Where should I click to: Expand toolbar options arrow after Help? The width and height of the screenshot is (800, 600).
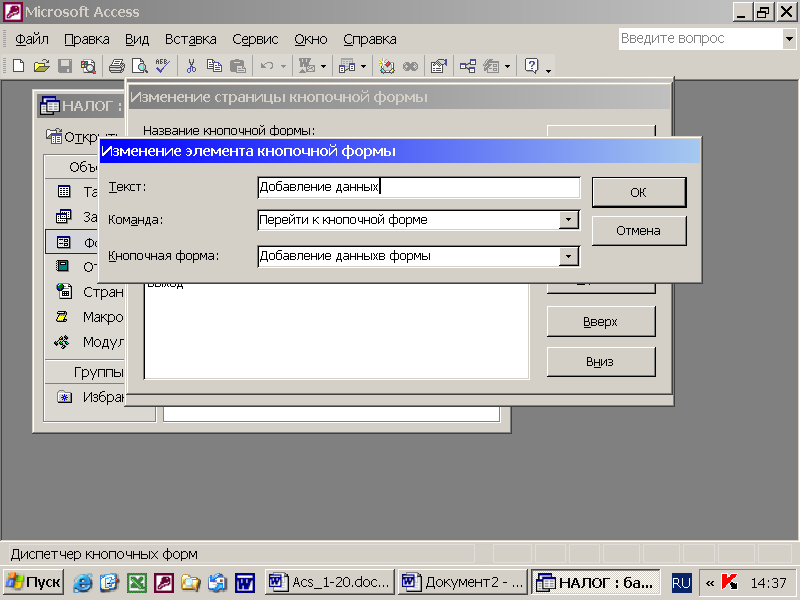(549, 70)
